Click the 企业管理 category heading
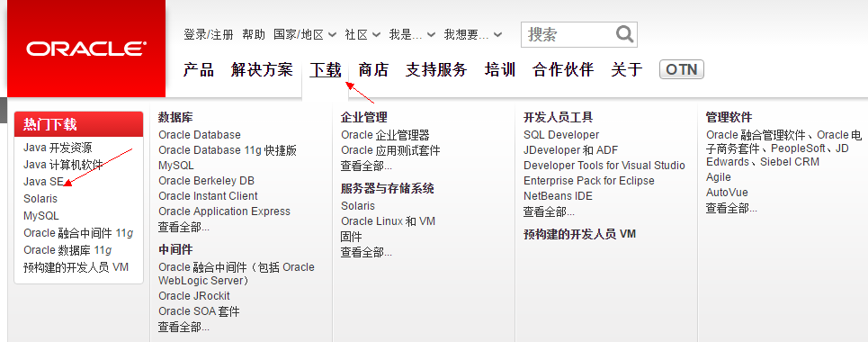This screenshot has width=868, height=342. point(363,118)
